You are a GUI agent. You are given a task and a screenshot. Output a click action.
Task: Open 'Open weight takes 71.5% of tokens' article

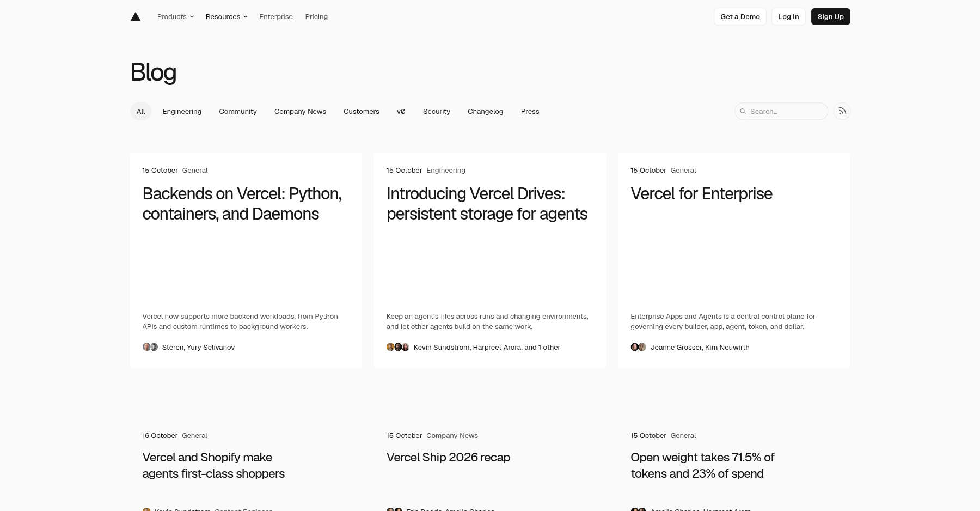coord(702,465)
